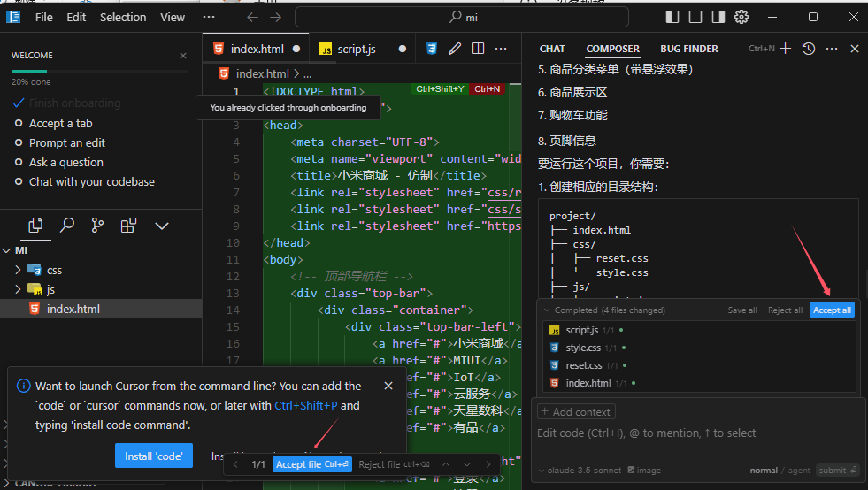
Task: Open script.js in the changed files list
Action: pyautogui.click(x=582, y=330)
